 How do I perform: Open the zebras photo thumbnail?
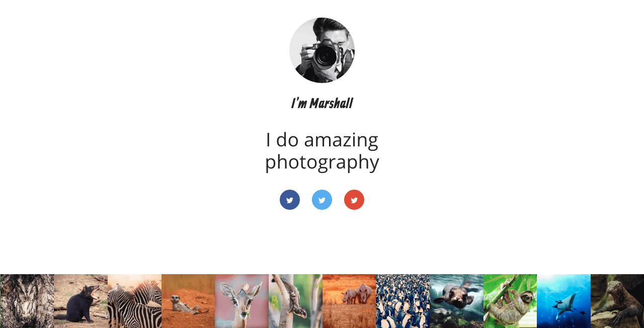[x=134, y=301]
